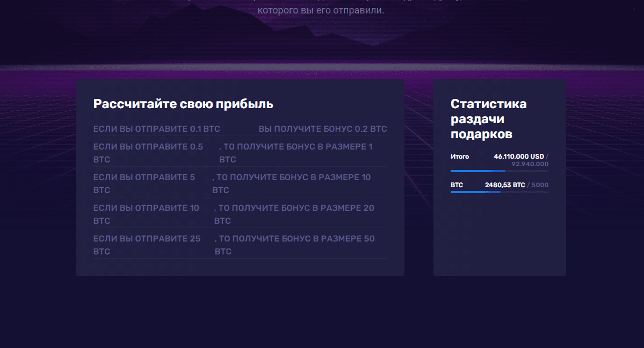Click the bonus 'В РАЗМЕРЕ 10 BTC' text
The image size is (644, 348).
(x=291, y=183)
